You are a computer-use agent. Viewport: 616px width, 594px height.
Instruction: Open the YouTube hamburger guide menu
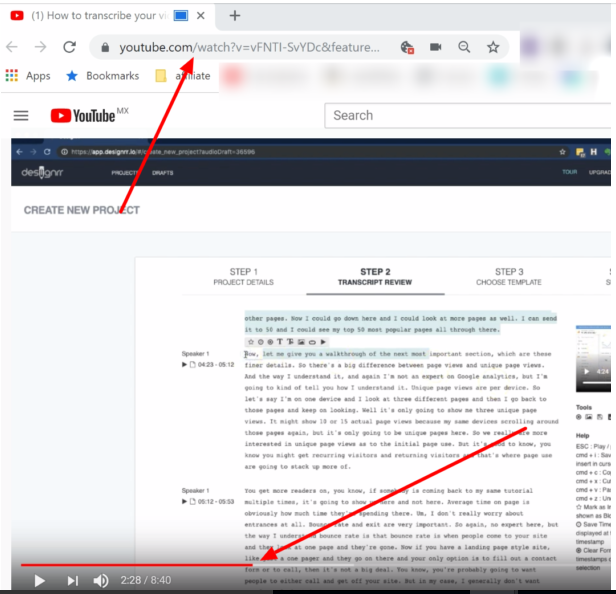point(21,116)
